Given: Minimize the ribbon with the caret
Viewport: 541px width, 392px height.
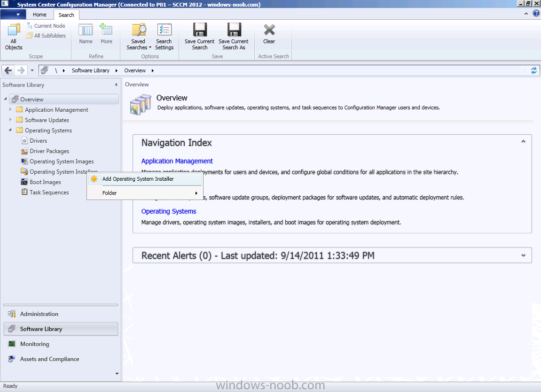Looking at the screenshot, I should (526, 14).
